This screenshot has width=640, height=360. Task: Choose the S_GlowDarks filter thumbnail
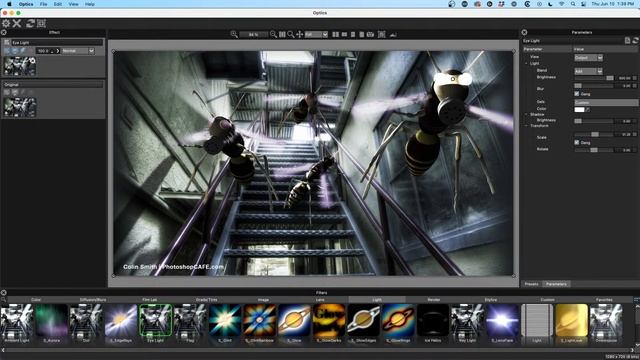329,321
